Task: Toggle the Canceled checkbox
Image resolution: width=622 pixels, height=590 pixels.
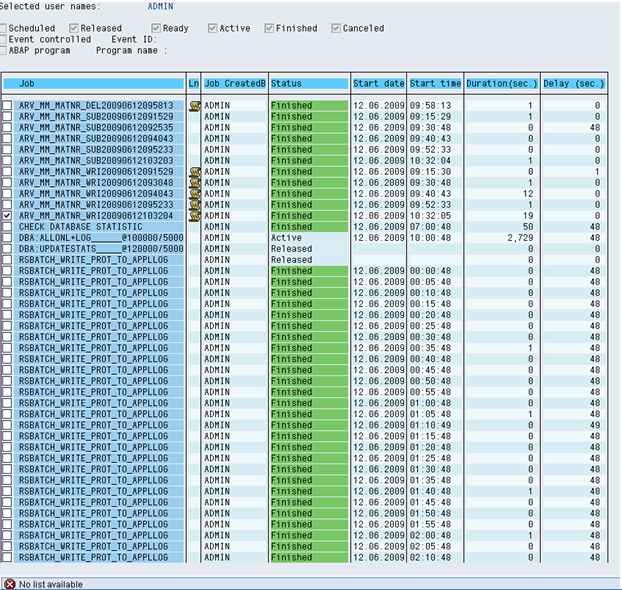Action: pyautogui.click(x=336, y=28)
